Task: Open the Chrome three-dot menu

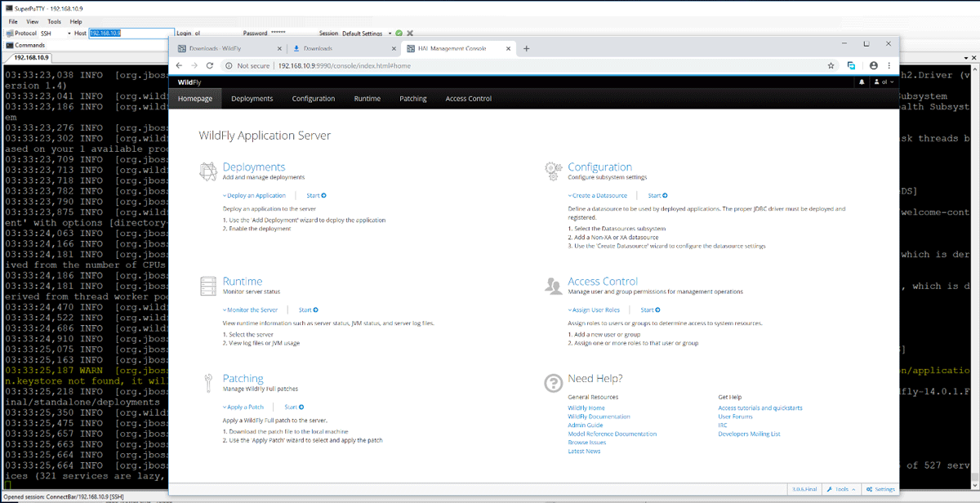Action: (x=889, y=65)
